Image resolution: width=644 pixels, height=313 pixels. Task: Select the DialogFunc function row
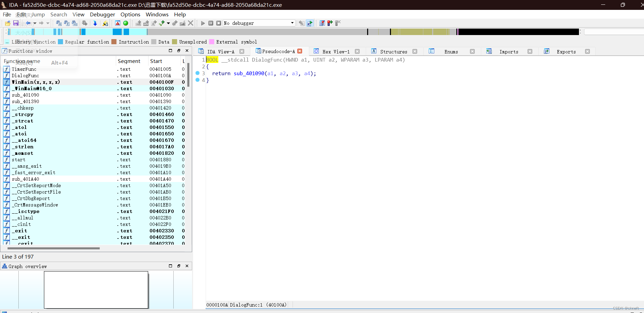point(94,76)
